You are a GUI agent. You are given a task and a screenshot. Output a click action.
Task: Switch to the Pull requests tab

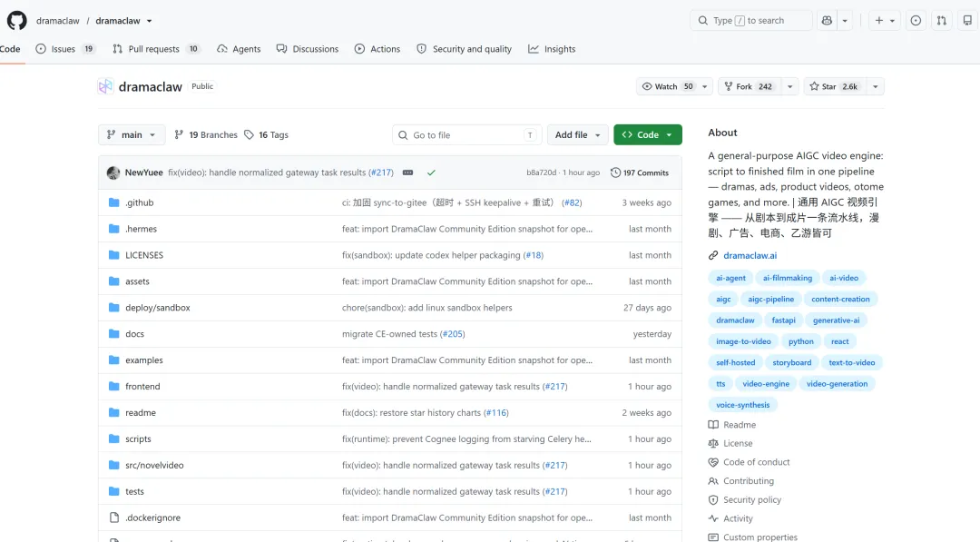pos(156,49)
